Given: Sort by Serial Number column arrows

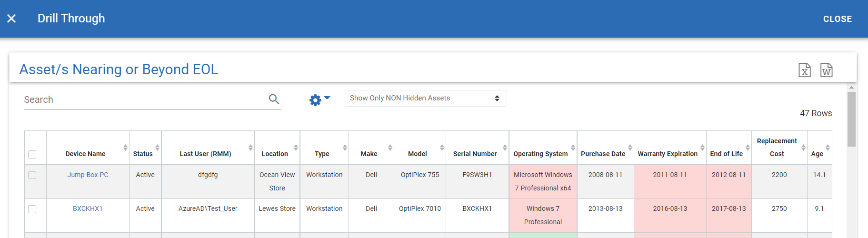Looking at the screenshot, I should tap(505, 148).
